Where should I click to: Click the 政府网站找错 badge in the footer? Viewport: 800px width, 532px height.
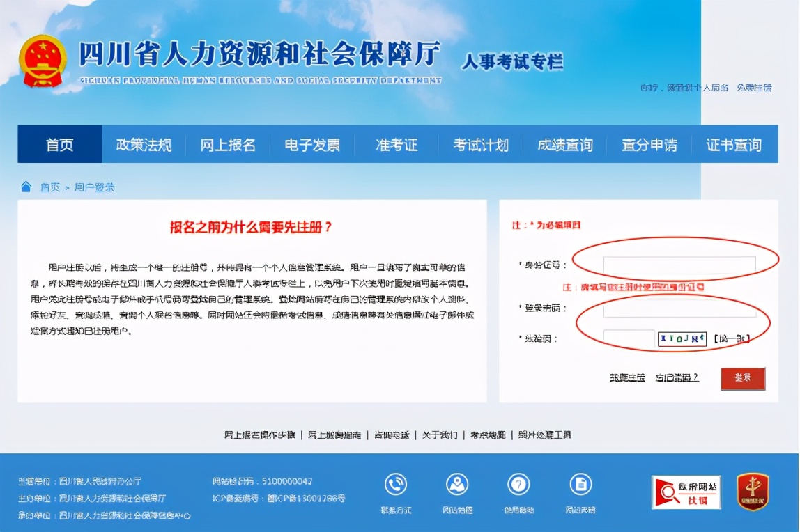[x=686, y=492]
